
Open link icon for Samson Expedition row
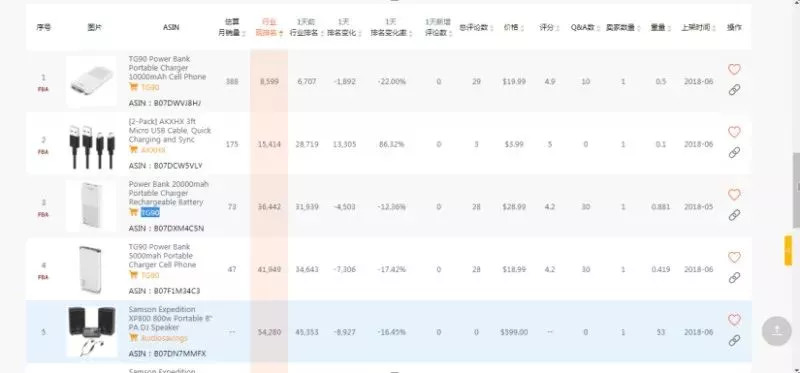click(x=734, y=340)
